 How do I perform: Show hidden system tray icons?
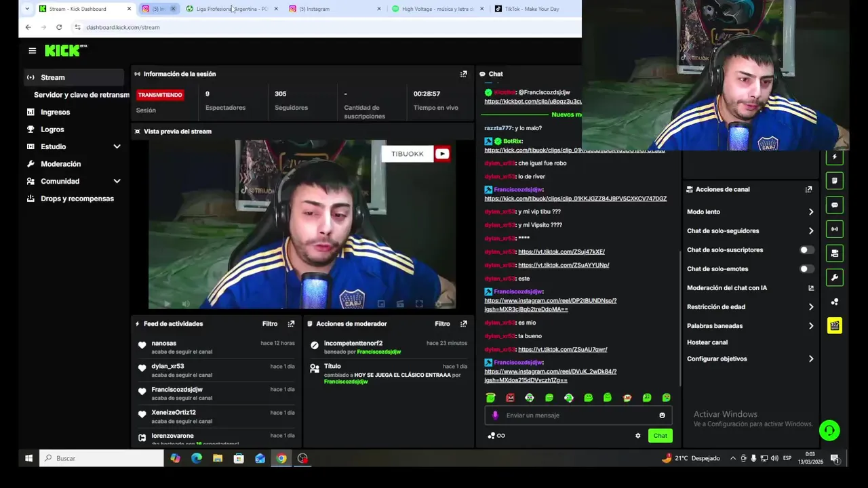pyautogui.click(x=733, y=458)
